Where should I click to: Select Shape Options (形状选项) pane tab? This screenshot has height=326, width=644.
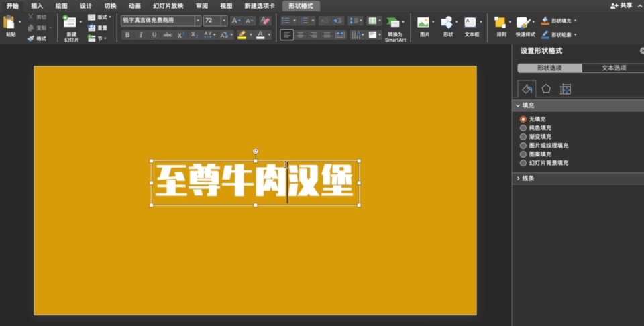click(549, 68)
